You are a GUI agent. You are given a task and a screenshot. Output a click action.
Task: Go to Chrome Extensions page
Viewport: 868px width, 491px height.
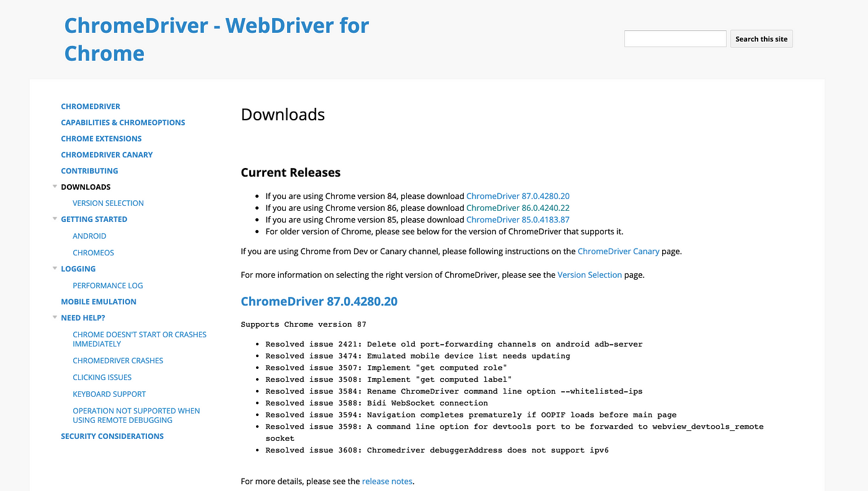(x=101, y=139)
